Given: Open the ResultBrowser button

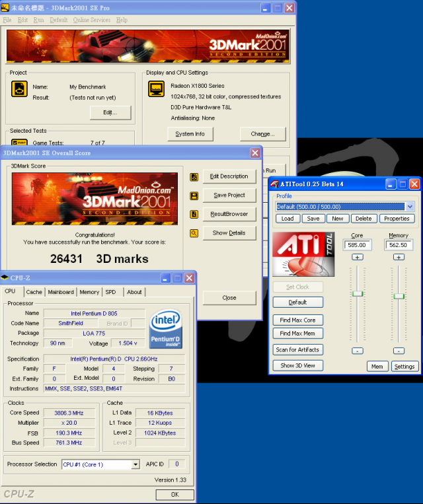Looking at the screenshot, I should click(x=229, y=214).
